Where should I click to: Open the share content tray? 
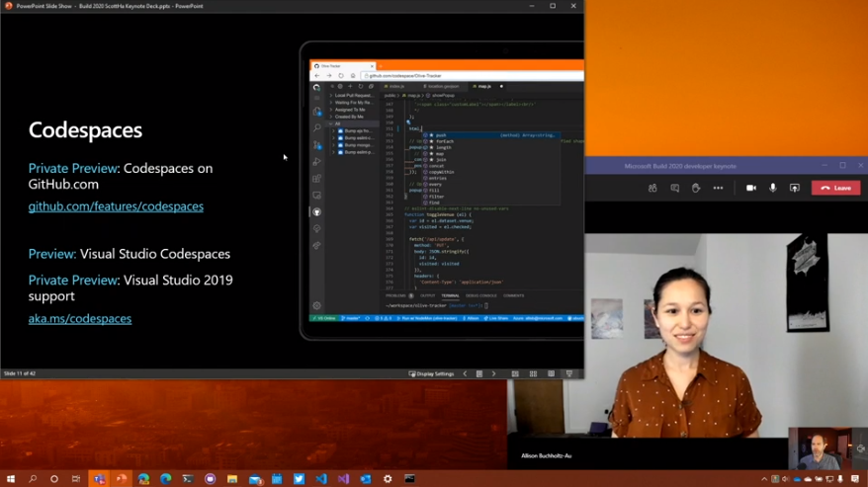(794, 188)
